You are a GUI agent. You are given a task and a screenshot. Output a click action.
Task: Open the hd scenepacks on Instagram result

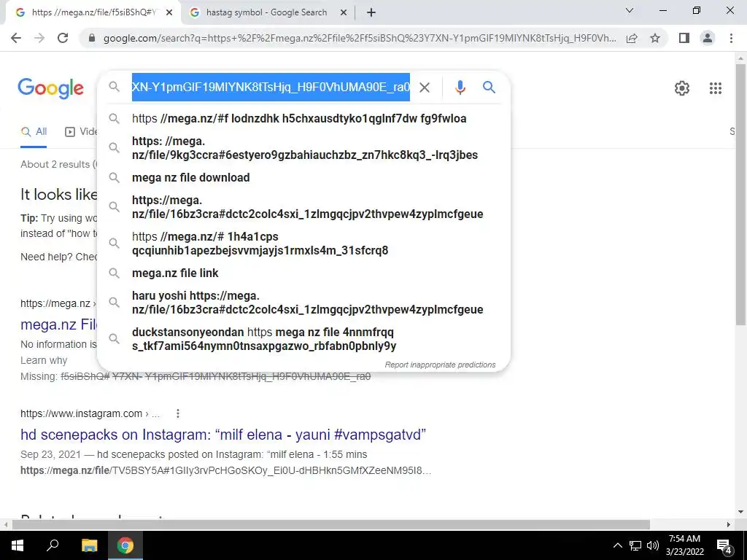223,435
